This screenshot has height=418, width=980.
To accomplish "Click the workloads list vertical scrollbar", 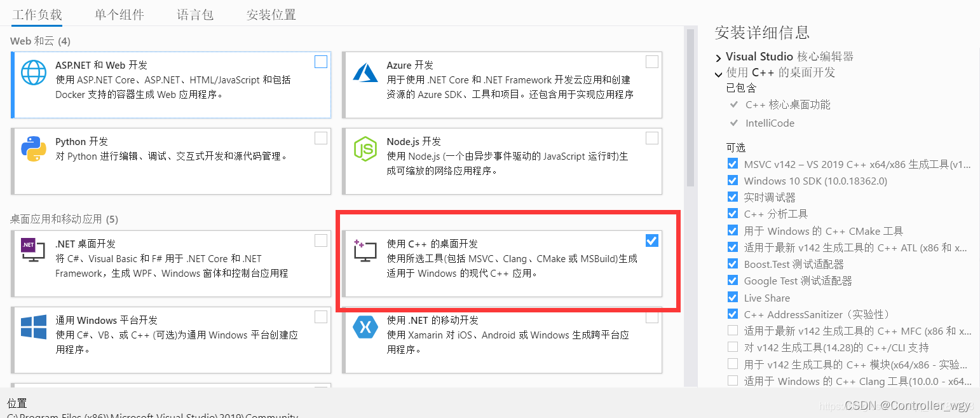I will [x=690, y=108].
